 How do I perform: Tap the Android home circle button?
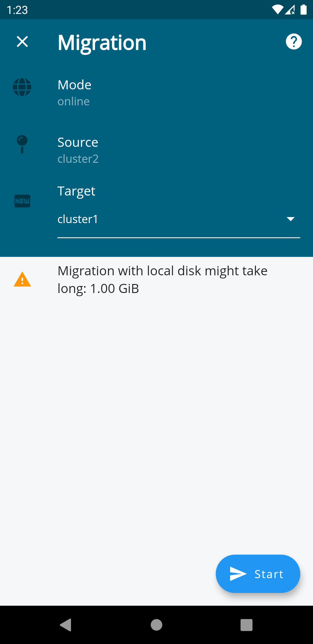click(156, 625)
